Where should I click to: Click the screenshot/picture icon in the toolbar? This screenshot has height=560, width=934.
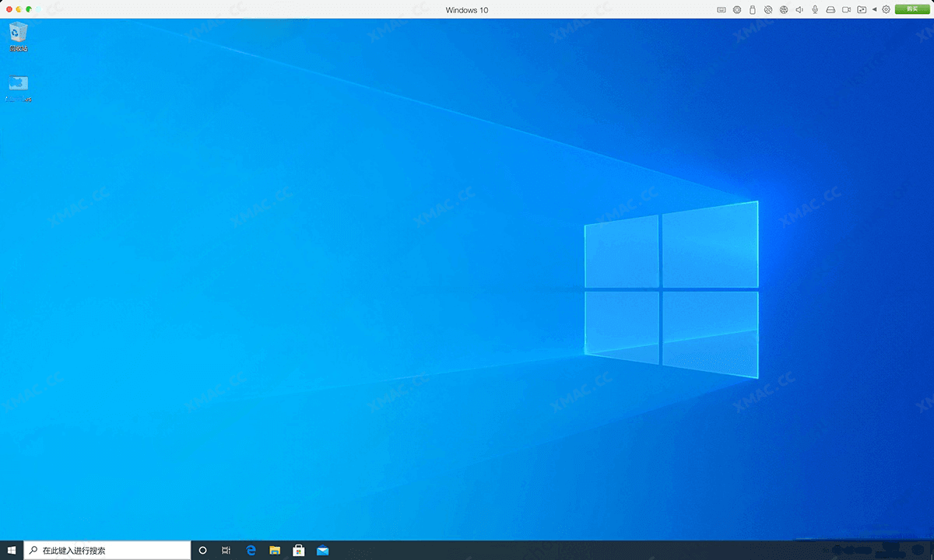click(862, 9)
